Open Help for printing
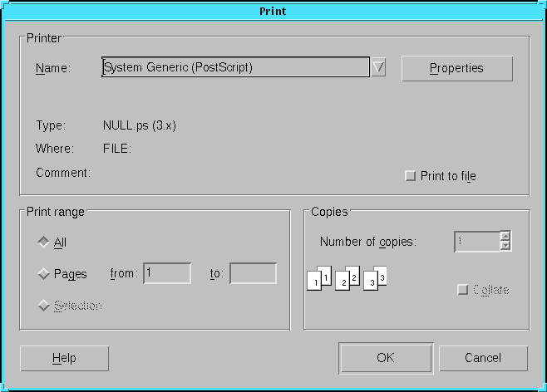Screen dimensions: 547x392 (64, 358)
